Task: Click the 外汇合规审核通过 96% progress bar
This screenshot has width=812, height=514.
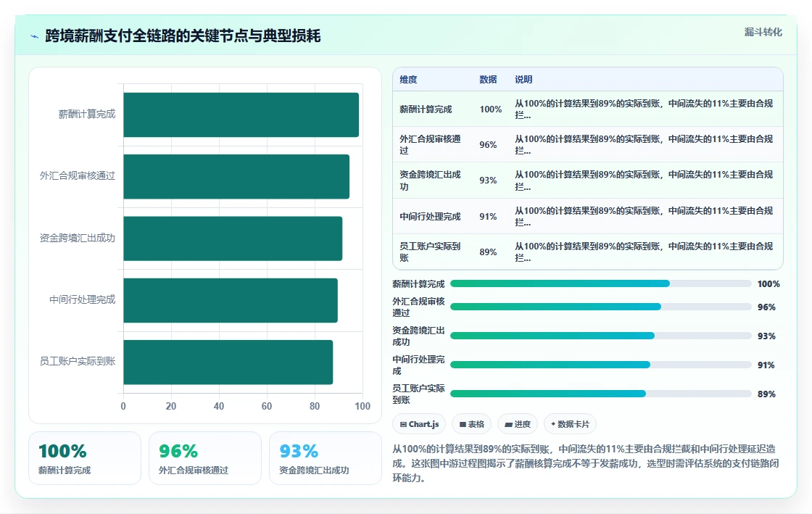Action: 601,307
